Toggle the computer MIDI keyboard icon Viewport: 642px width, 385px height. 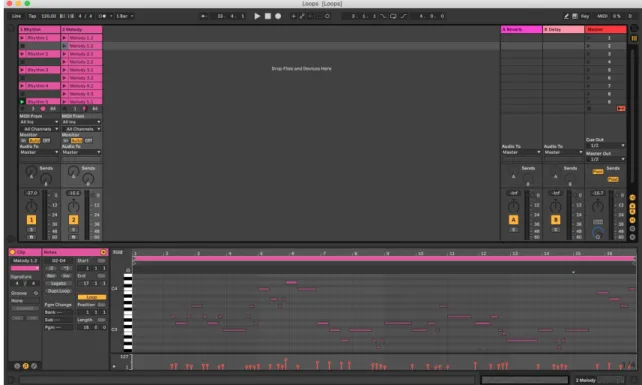pyautogui.click(x=575, y=16)
